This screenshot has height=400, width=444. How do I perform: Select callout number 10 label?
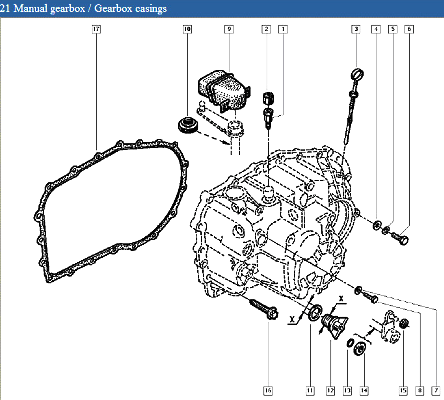(187, 29)
